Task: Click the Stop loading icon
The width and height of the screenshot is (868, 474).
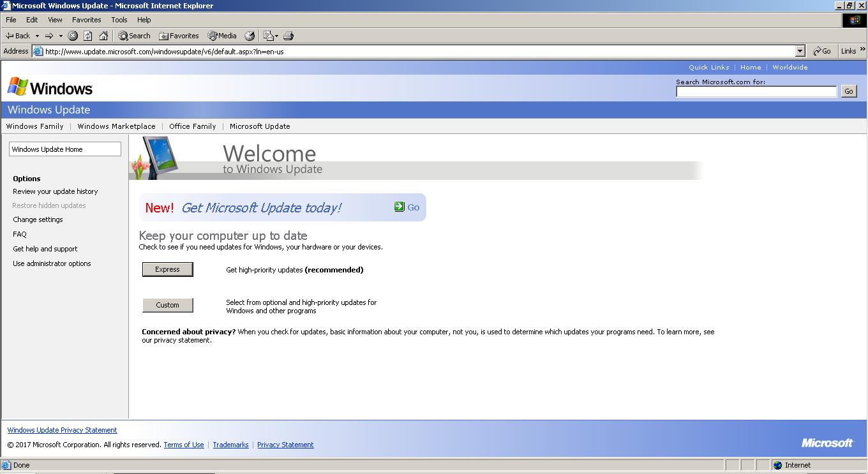Action: tap(73, 36)
